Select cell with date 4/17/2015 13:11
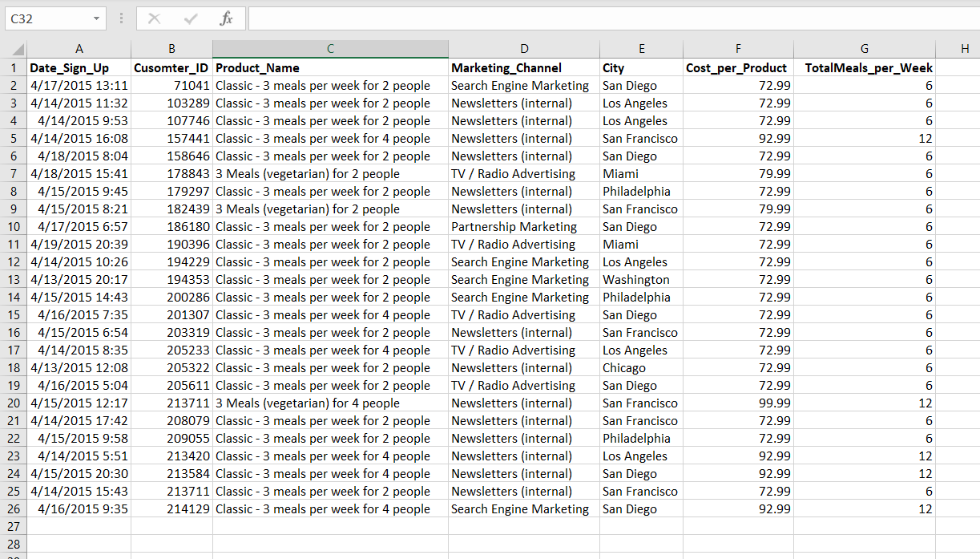This screenshot has width=980, height=559. click(x=79, y=86)
